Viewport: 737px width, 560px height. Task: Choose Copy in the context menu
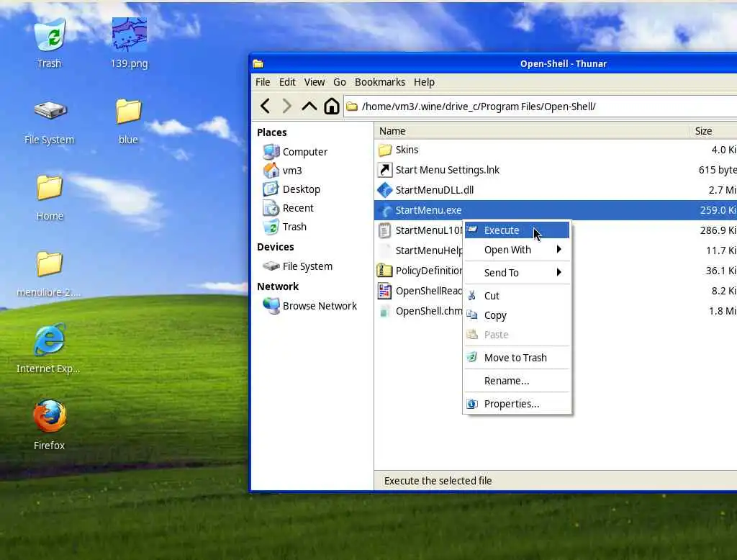[x=517, y=315]
